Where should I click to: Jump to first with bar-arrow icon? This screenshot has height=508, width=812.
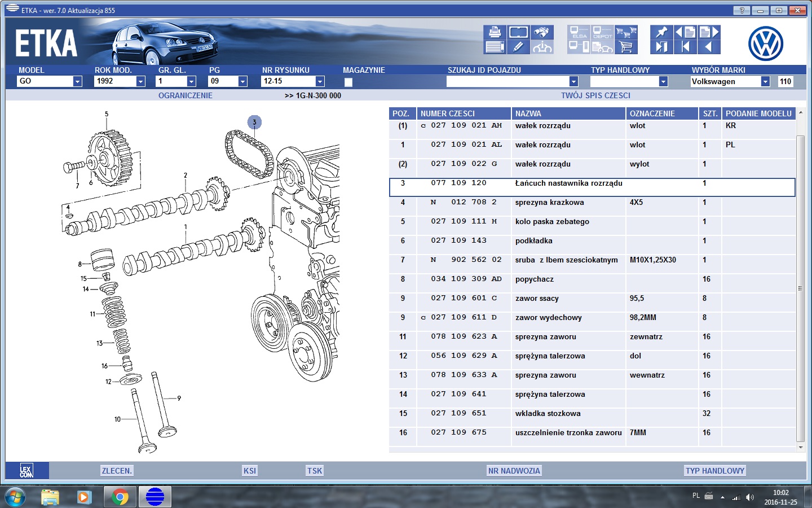pyautogui.click(x=685, y=47)
